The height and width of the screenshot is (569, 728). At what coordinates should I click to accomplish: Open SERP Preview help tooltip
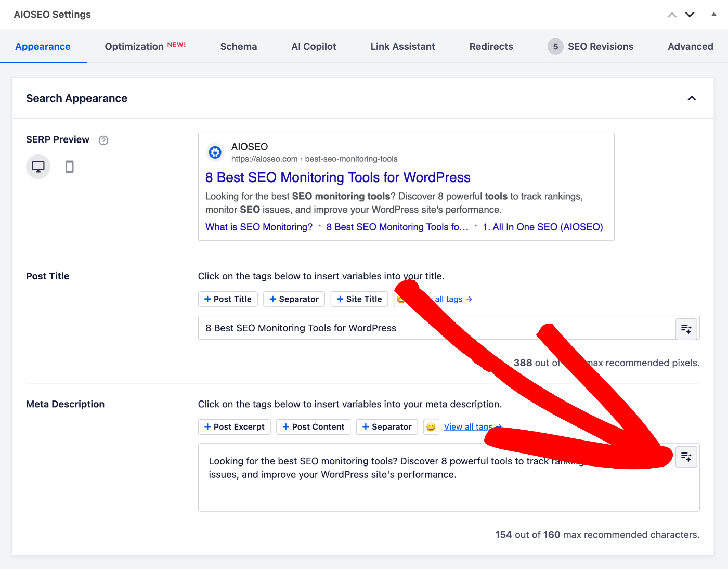point(103,140)
